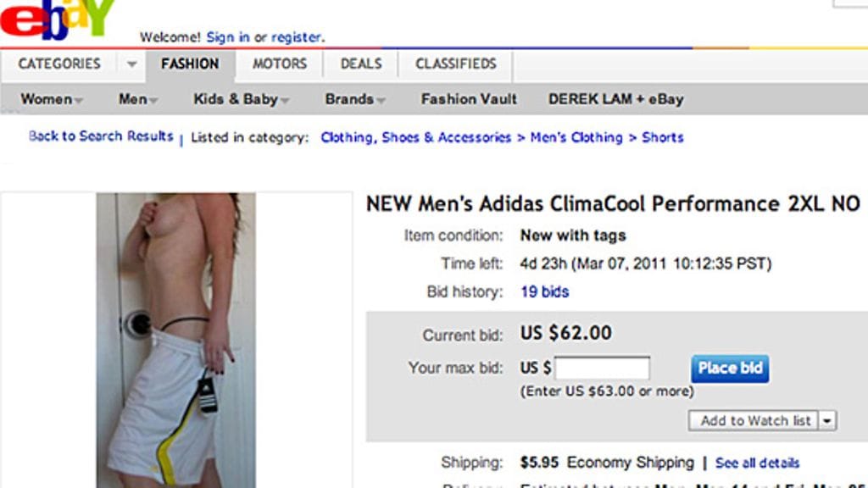Open Fashion Vault

[x=469, y=99]
